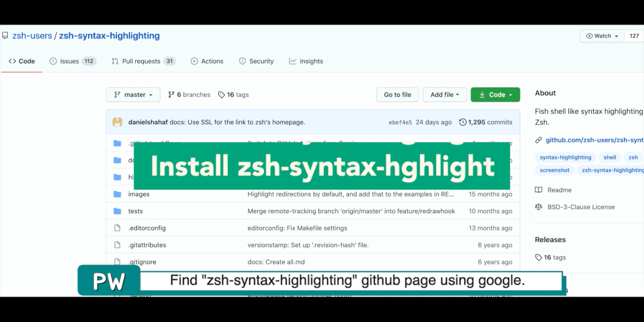Switch to the Issues tab
The image size is (644, 322).
click(72, 61)
